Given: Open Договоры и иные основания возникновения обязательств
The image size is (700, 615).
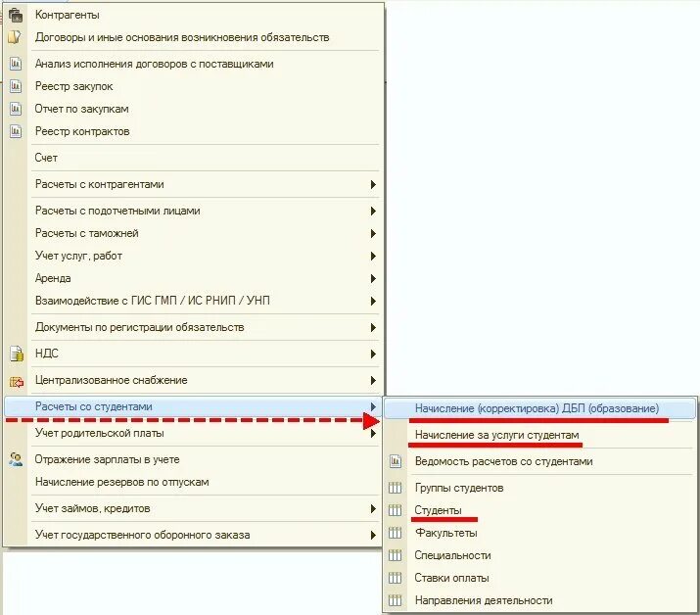Looking at the screenshot, I should [193, 37].
